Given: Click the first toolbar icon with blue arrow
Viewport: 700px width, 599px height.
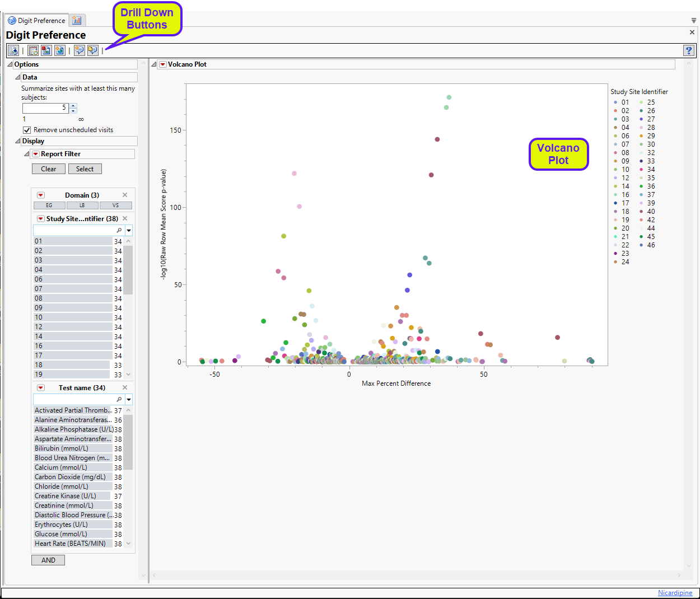Looking at the screenshot, I should 13,50.
